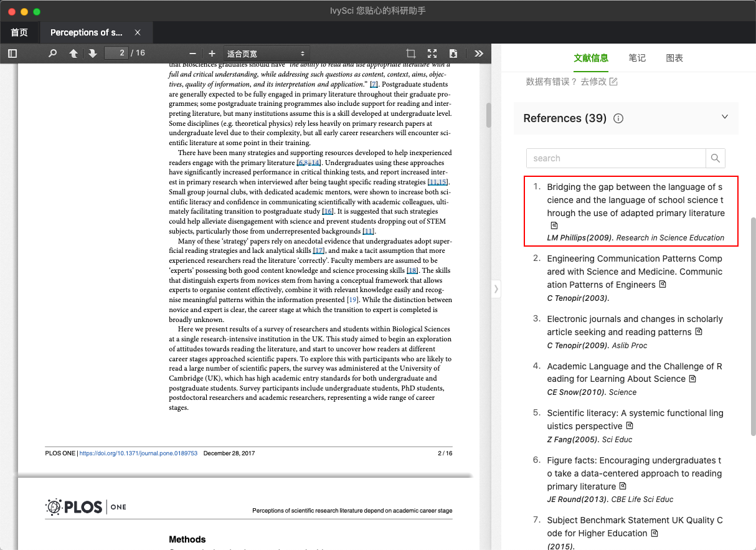Viewport: 756px width, 550px height.
Task: Follow citation link [17] in text
Action: click(319, 251)
